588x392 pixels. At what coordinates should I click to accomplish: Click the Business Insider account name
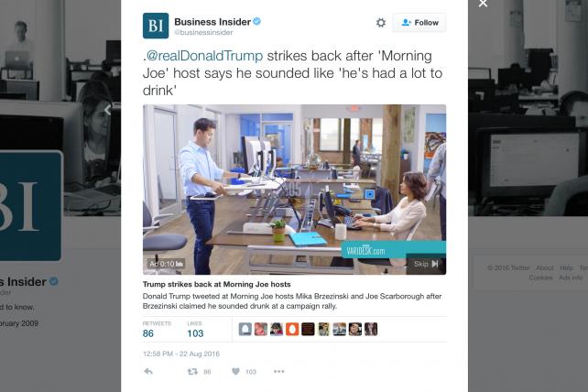pos(212,22)
